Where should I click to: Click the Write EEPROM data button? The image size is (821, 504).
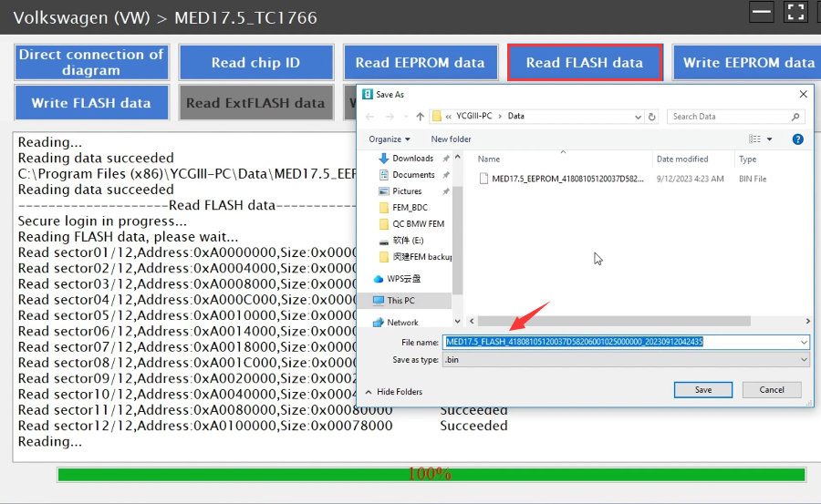tap(748, 62)
